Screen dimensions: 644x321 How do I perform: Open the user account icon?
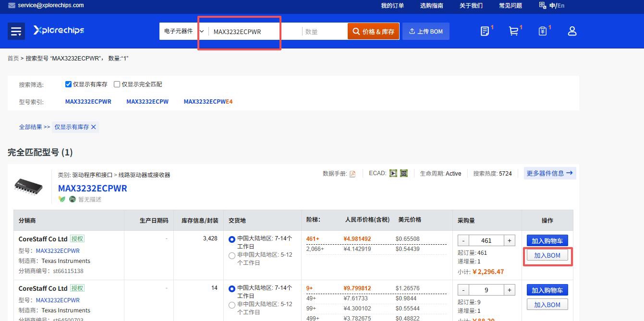572,31
